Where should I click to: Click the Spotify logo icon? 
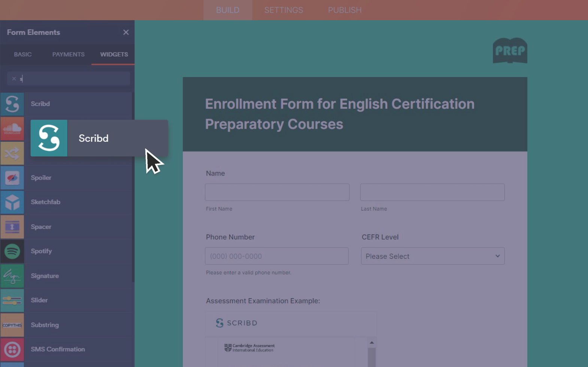[x=12, y=251]
